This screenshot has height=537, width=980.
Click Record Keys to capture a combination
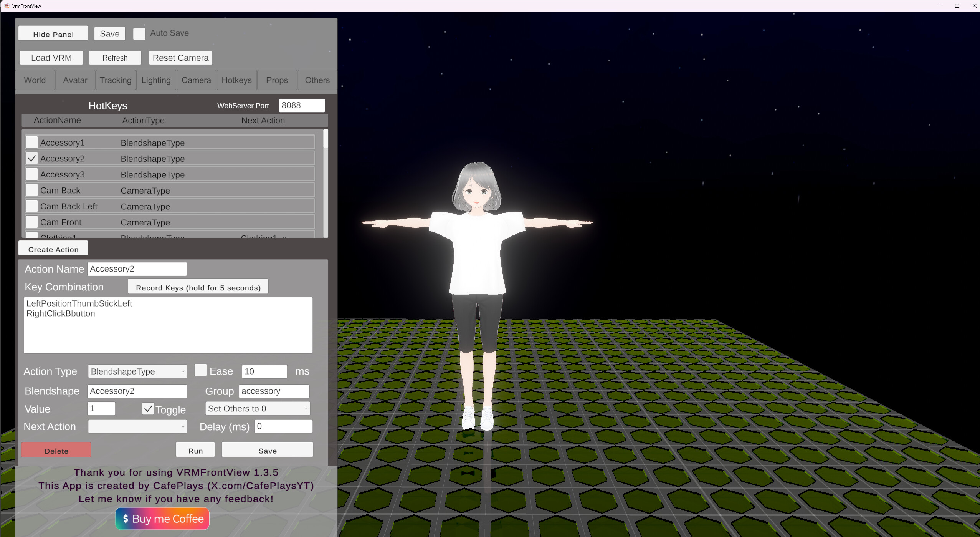(x=197, y=287)
